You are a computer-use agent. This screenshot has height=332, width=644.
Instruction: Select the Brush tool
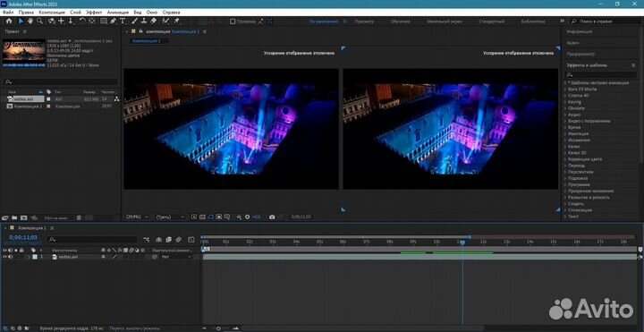point(135,21)
